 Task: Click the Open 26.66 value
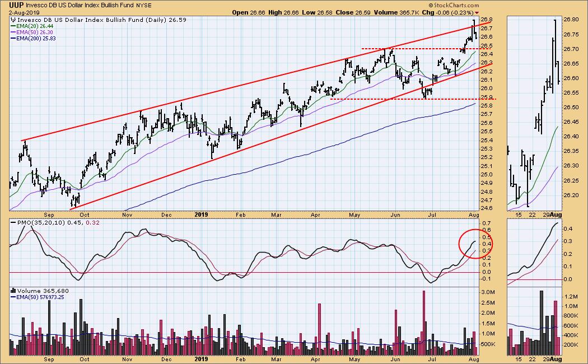click(x=248, y=12)
